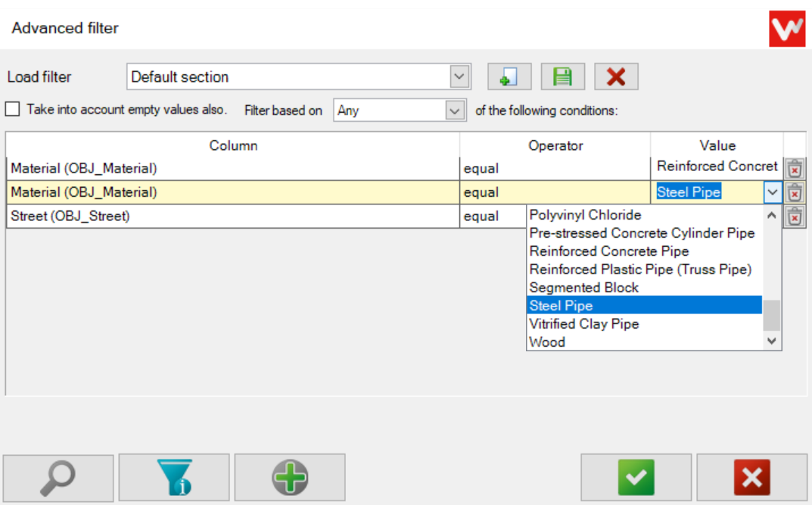The height and width of the screenshot is (505, 812).
Task: Open the search with the magnifier icon
Action: [x=58, y=477]
